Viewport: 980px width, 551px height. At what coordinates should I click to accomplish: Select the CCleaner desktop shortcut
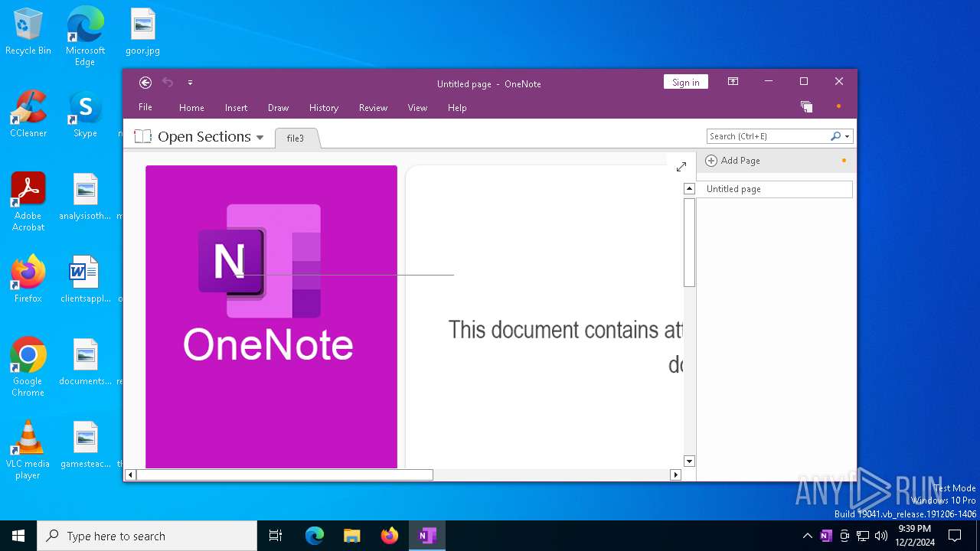pos(28,115)
